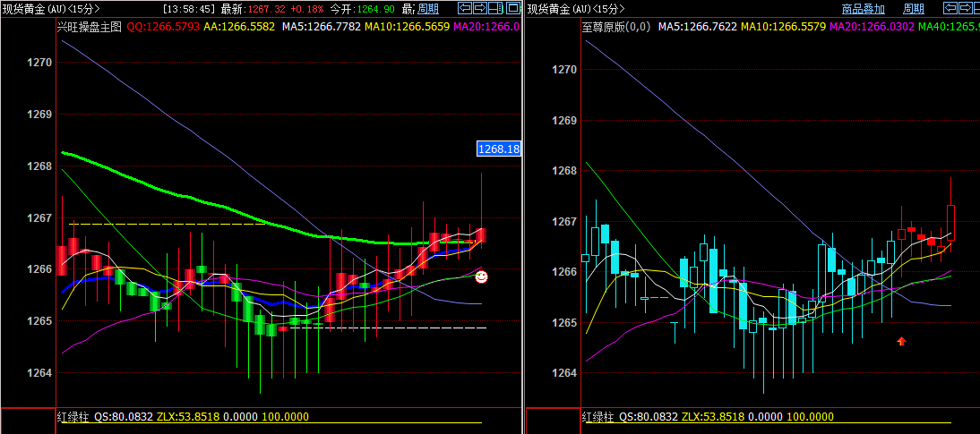
Task: Click the back arrow icon in left chart
Action: (x=465, y=8)
